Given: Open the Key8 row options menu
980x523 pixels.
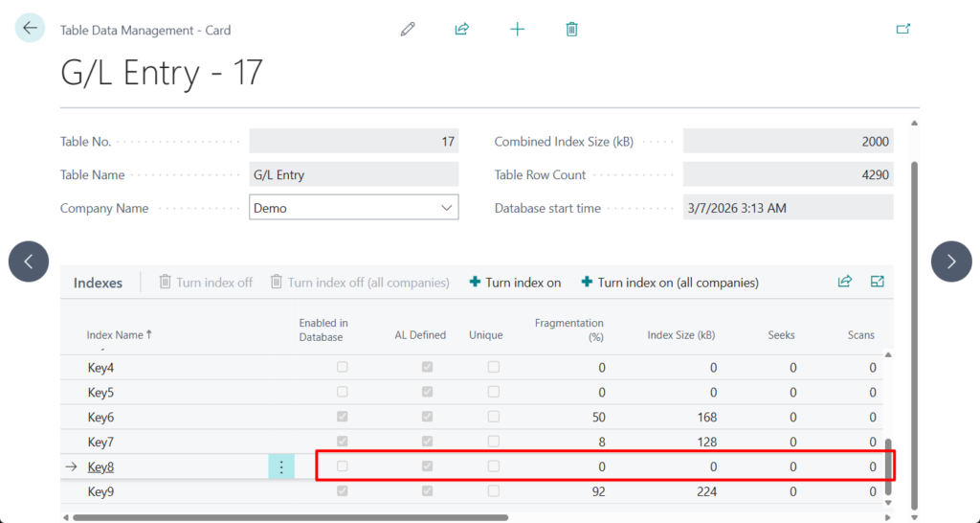Looking at the screenshot, I should 281,466.
